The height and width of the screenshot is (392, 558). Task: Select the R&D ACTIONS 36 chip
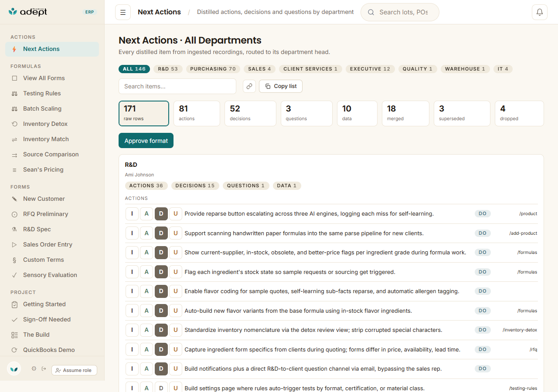(x=146, y=186)
